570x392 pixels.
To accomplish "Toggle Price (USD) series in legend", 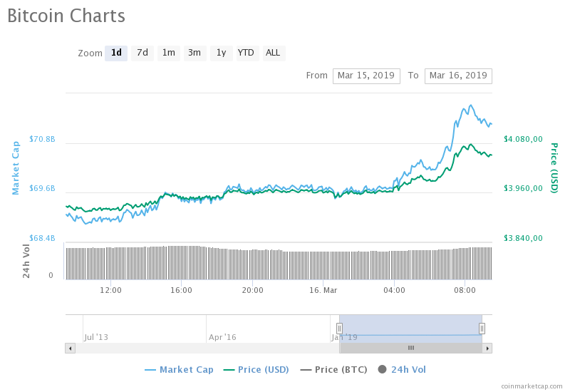I will [x=256, y=370].
